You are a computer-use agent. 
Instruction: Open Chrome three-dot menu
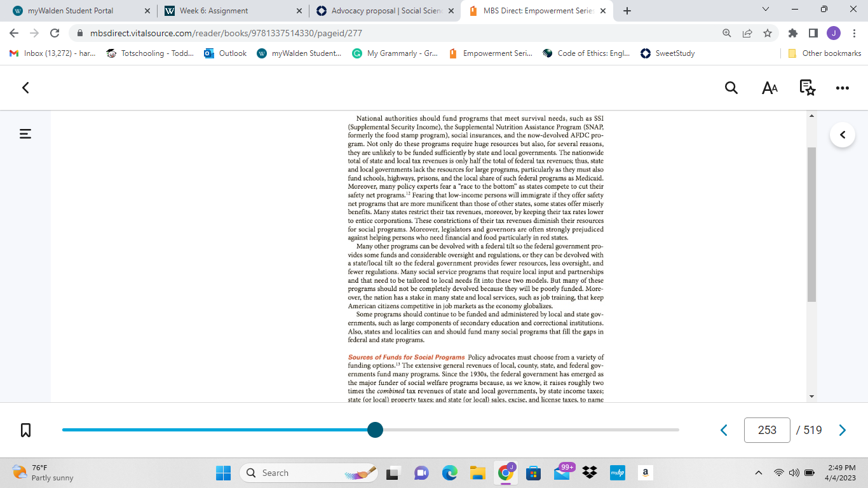[x=854, y=33]
